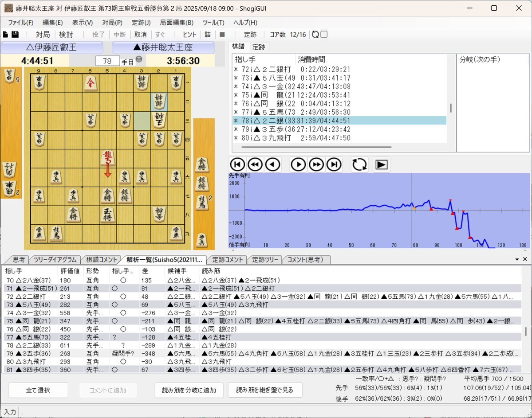Image resolution: width=532 pixels, height=418 pixels.
Task: Click the knight piece in hand 桂馬
Action: [202, 202]
